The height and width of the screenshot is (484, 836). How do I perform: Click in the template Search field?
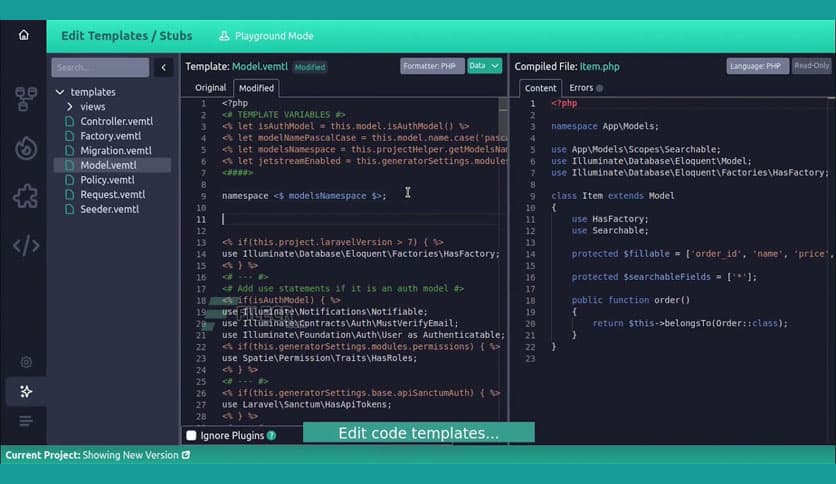[100, 67]
